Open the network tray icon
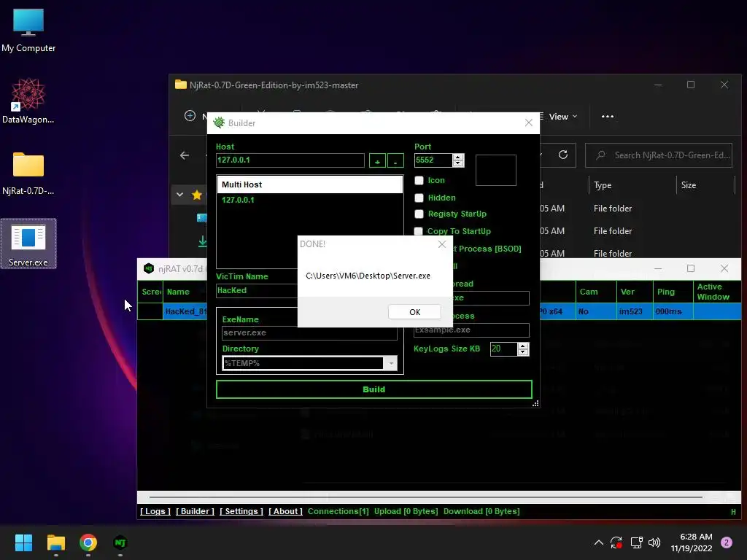 coord(636,542)
